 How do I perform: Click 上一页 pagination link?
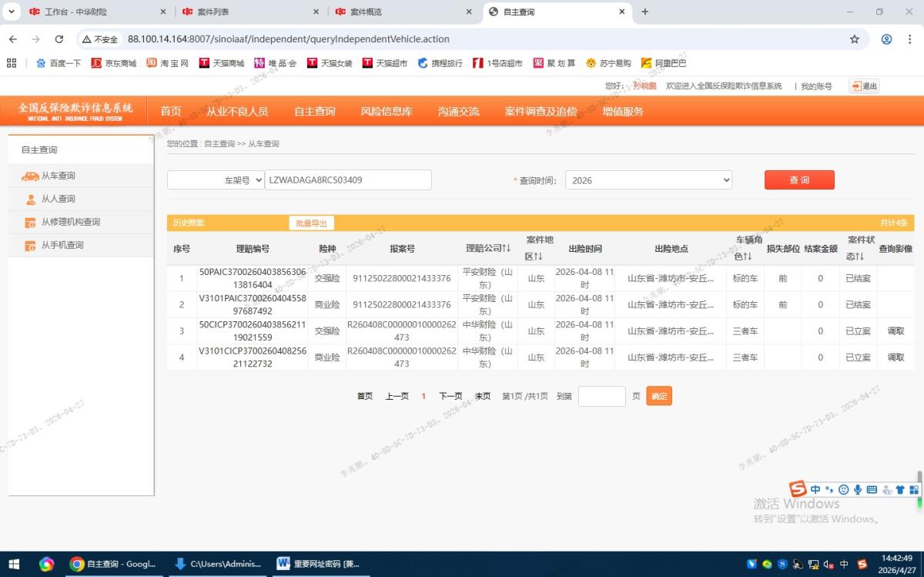397,396
